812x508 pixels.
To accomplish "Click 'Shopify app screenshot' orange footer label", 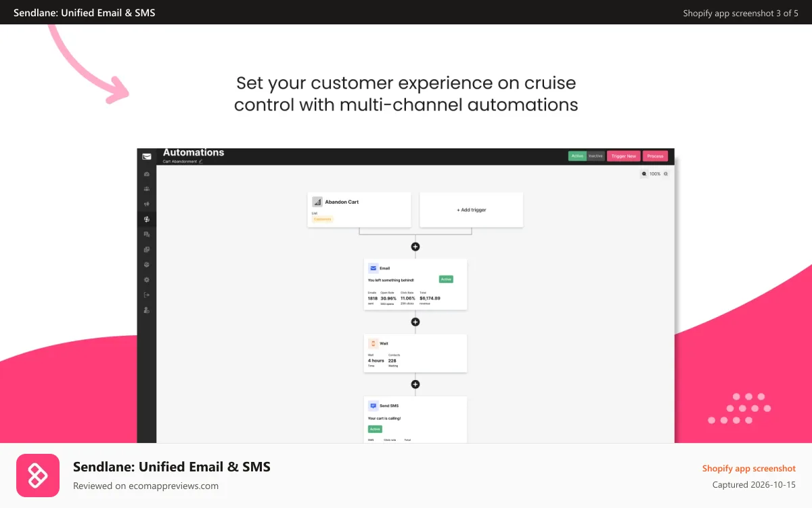I will 749,468.
